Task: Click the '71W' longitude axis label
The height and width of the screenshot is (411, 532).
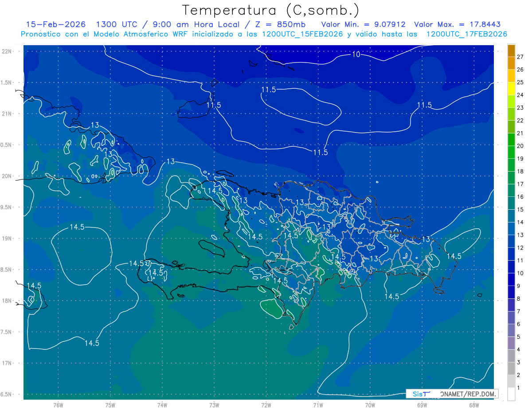Action: [318, 405]
